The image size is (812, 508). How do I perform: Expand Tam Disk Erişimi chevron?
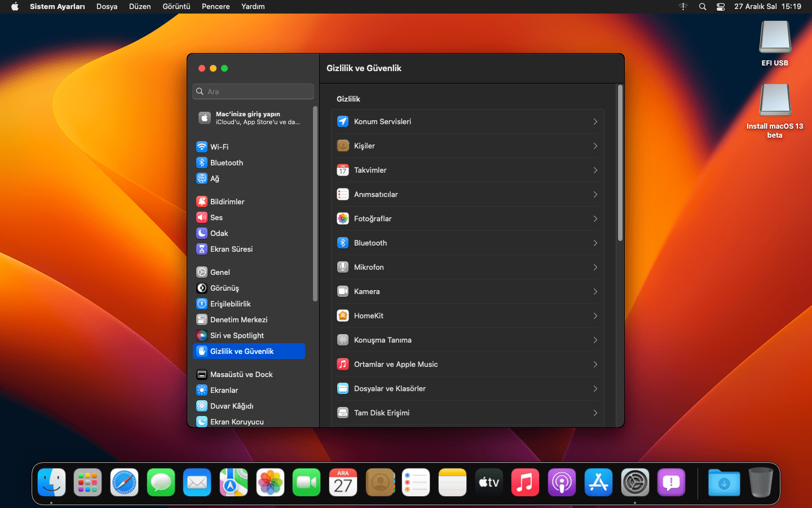pos(595,413)
